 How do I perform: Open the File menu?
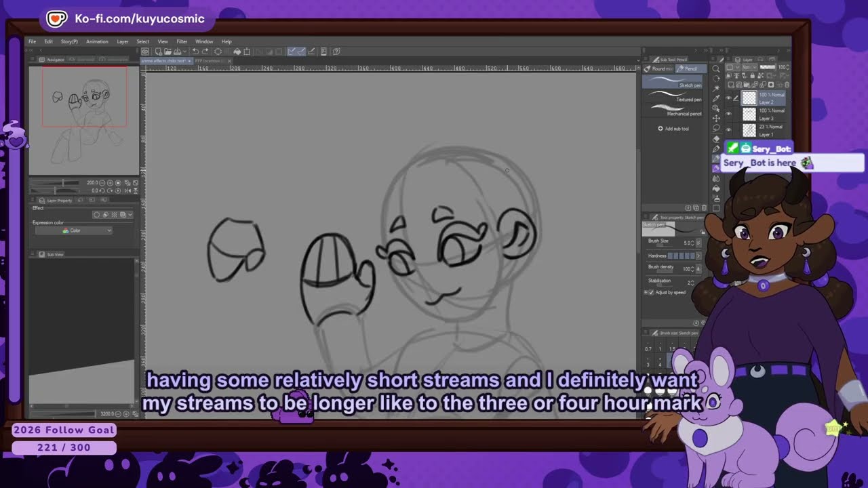[x=32, y=41]
